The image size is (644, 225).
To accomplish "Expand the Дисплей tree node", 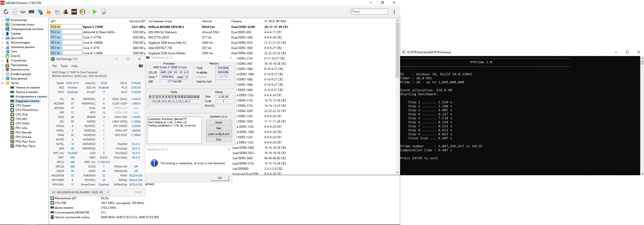I will point(3,38).
